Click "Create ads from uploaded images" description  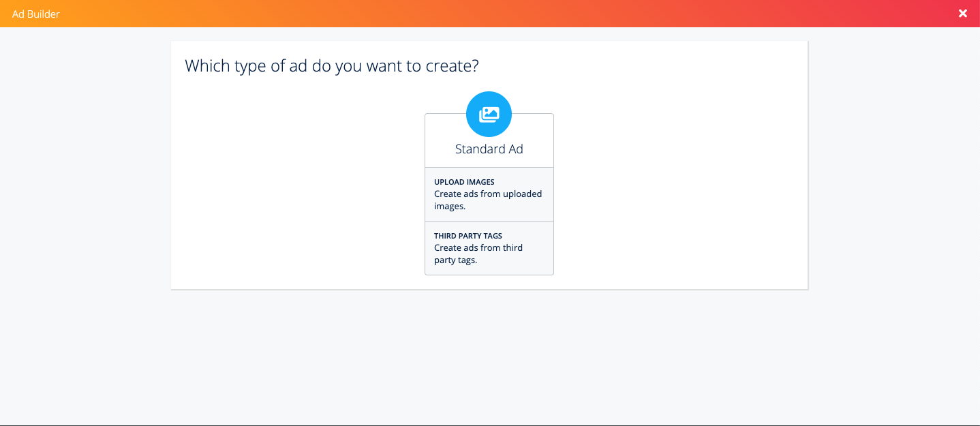488,200
